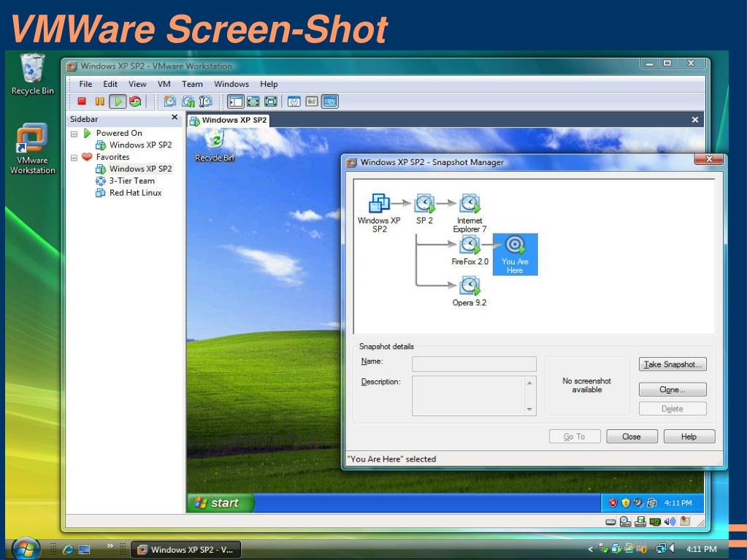Collapse the Favorites tree node
Screen dimensions: 747x560
click(x=74, y=158)
